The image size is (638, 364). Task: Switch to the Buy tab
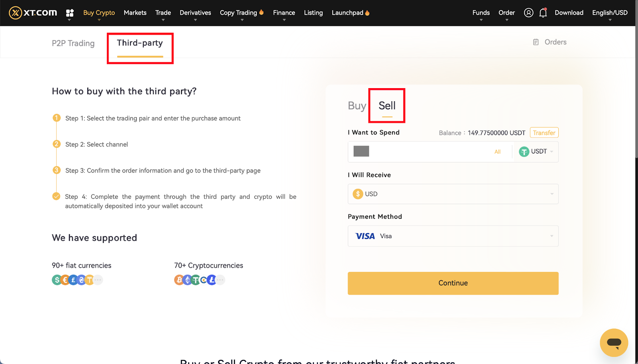(x=356, y=106)
